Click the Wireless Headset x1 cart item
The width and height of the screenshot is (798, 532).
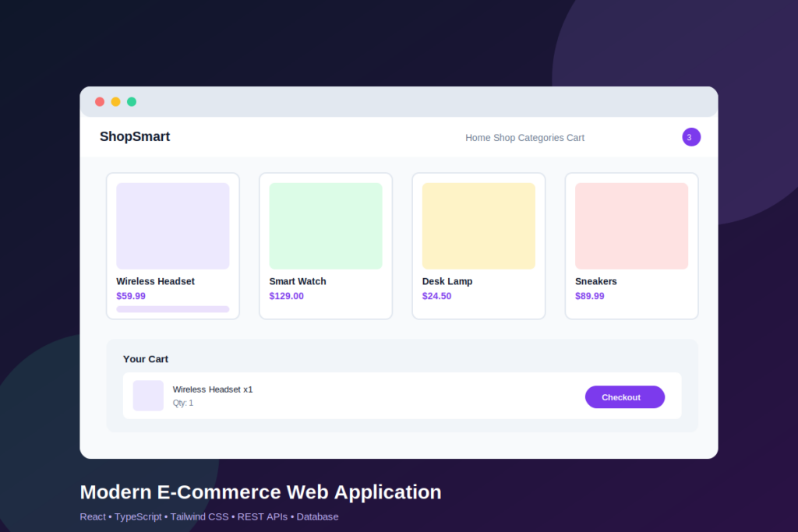[x=213, y=389]
